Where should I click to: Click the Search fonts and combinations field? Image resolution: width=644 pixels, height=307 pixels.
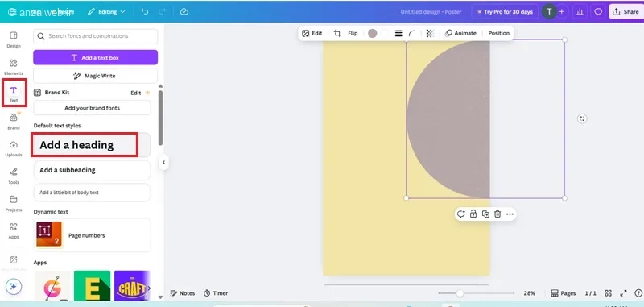pos(95,36)
